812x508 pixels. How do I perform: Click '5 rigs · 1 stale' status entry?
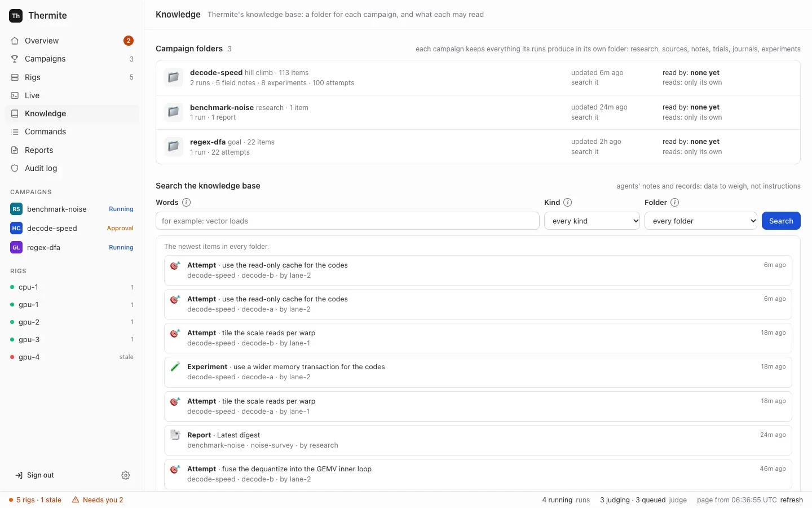coord(35,500)
